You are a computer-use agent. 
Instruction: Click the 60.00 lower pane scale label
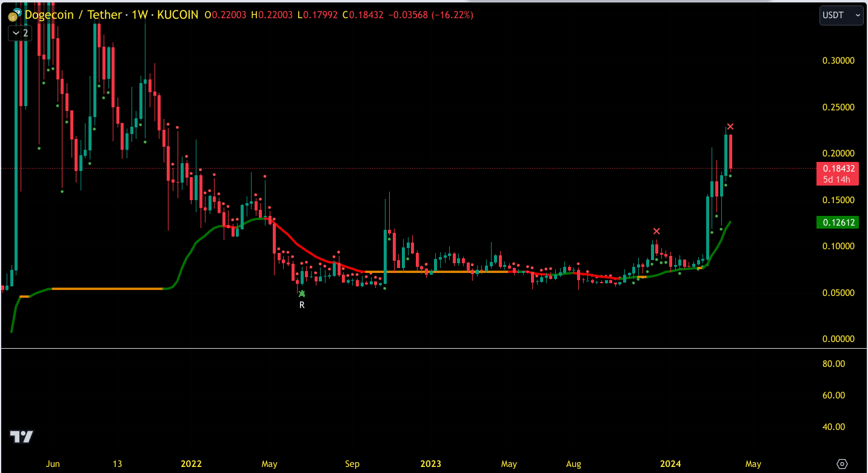[833, 395]
